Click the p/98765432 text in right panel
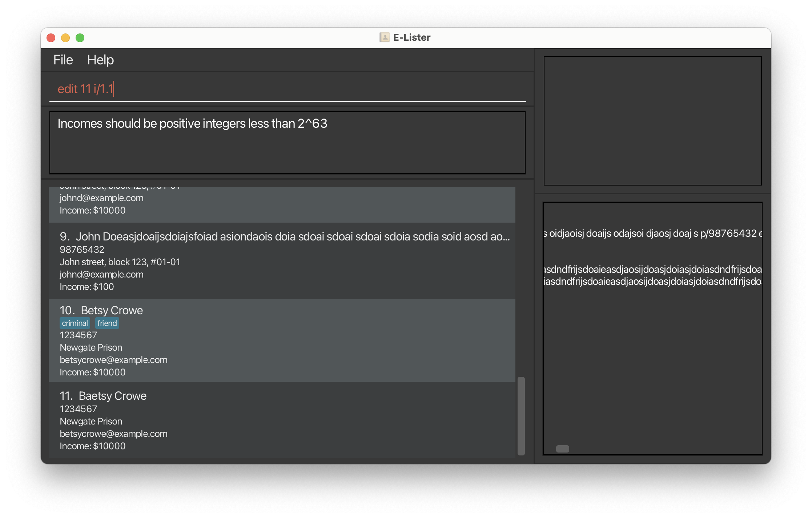 (728, 233)
